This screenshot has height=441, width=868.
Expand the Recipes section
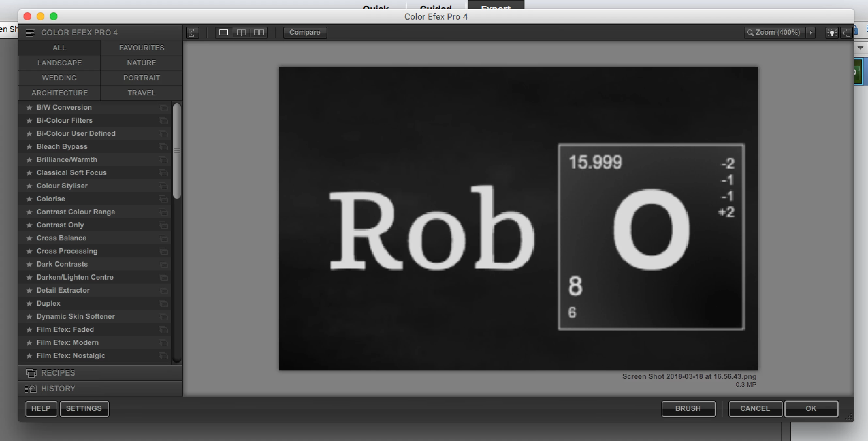tap(58, 373)
